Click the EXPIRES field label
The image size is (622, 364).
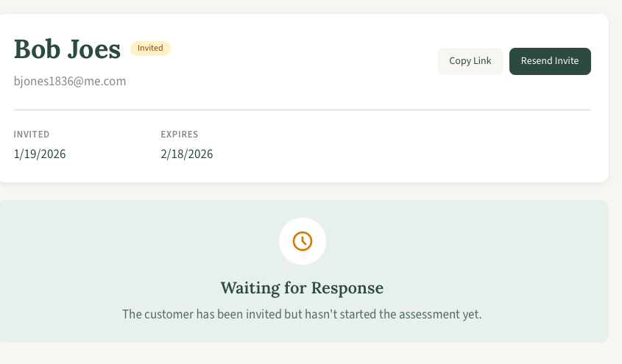[x=180, y=135]
